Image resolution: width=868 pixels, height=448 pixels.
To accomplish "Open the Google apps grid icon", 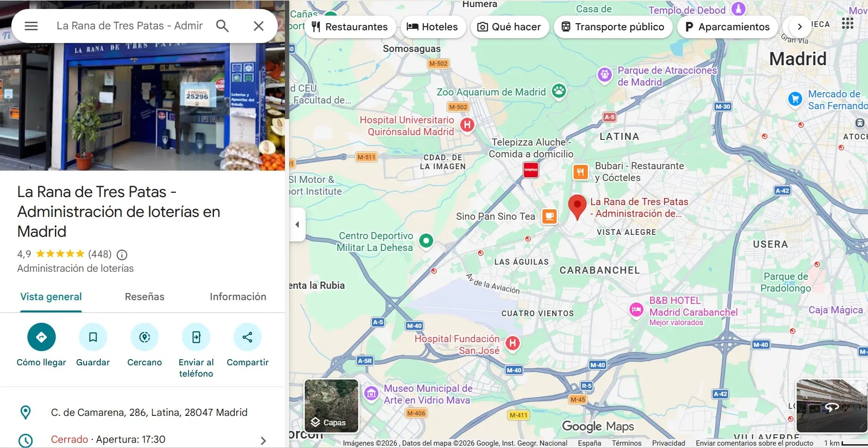I will point(848,24).
